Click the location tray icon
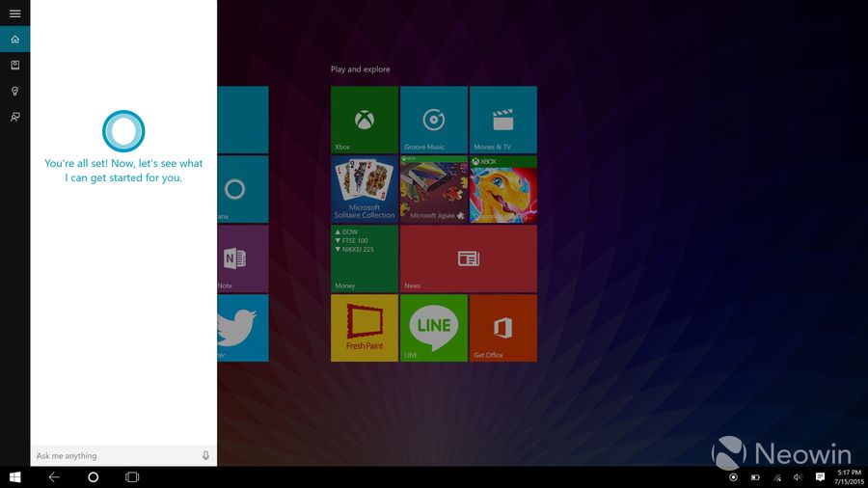Image resolution: width=868 pixels, height=488 pixels. coord(734,477)
